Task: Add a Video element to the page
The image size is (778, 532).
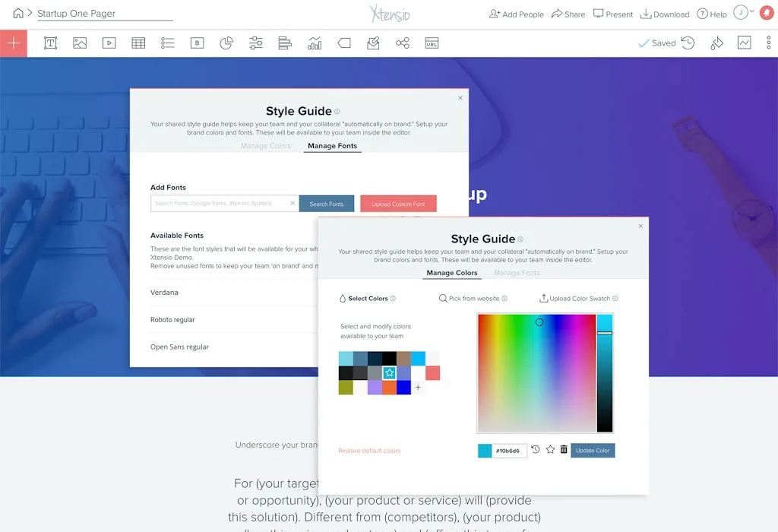Action: (x=109, y=43)
